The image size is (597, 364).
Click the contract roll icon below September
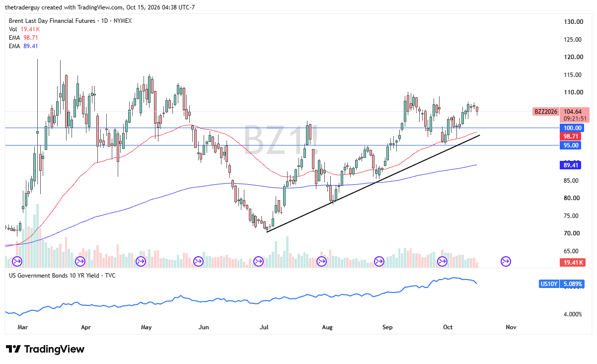(x=379, y=261)
